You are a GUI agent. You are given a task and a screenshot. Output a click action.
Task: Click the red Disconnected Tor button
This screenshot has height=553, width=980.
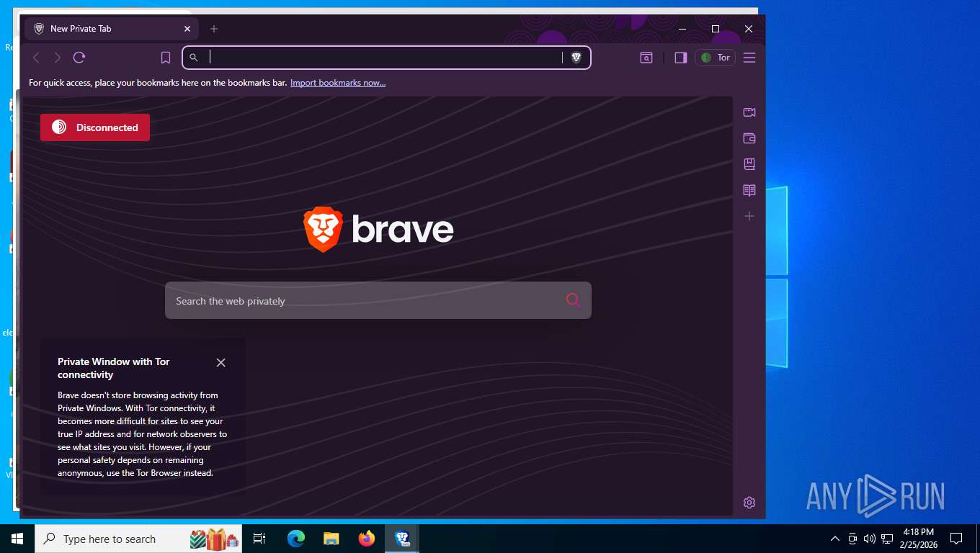[x=95, y=127]
